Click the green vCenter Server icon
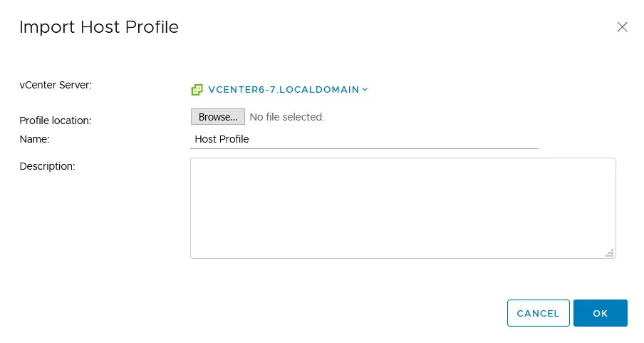The height and width of the screenshot is (343, 644). click(197, 90)
